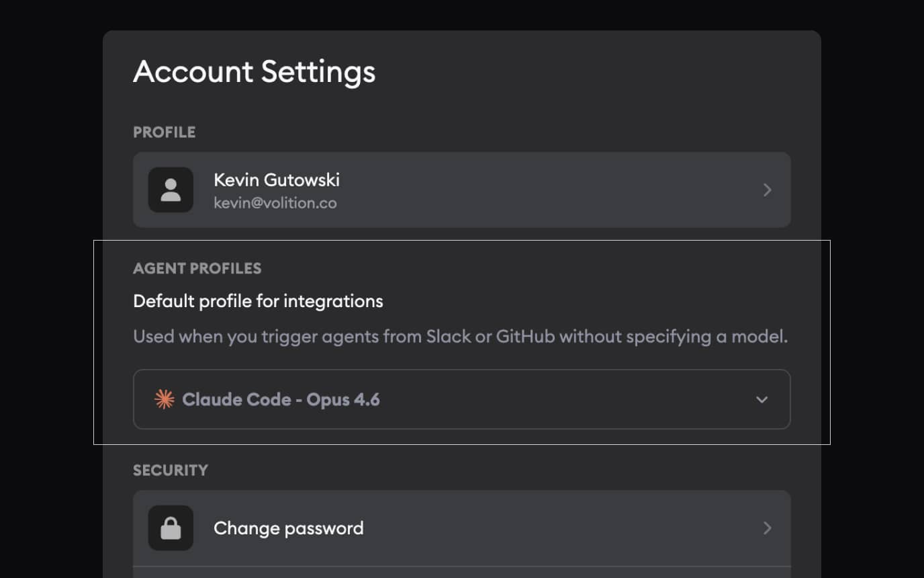
Task: Click the Default profile for integrations text
Action: tap(258, 301)
